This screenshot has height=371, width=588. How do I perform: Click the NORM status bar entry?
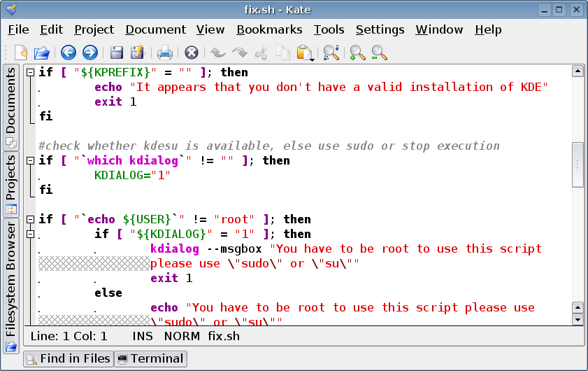pyautogui.click(x=182, y=336)
